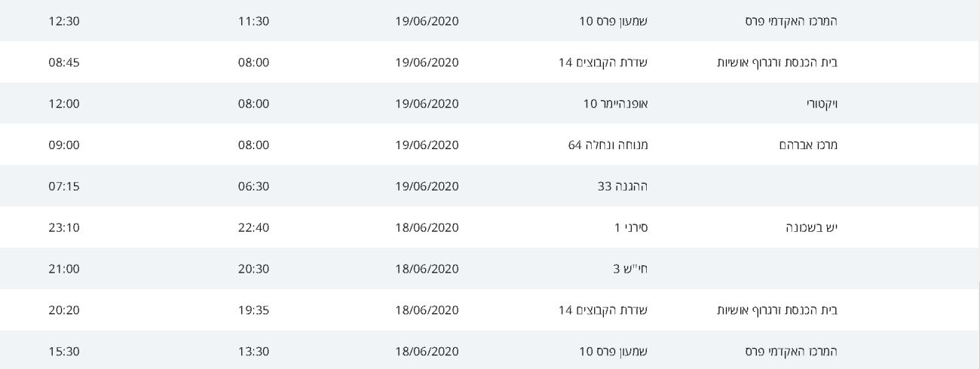Click the address מנוחה ונחלה 64

(608, 145)
